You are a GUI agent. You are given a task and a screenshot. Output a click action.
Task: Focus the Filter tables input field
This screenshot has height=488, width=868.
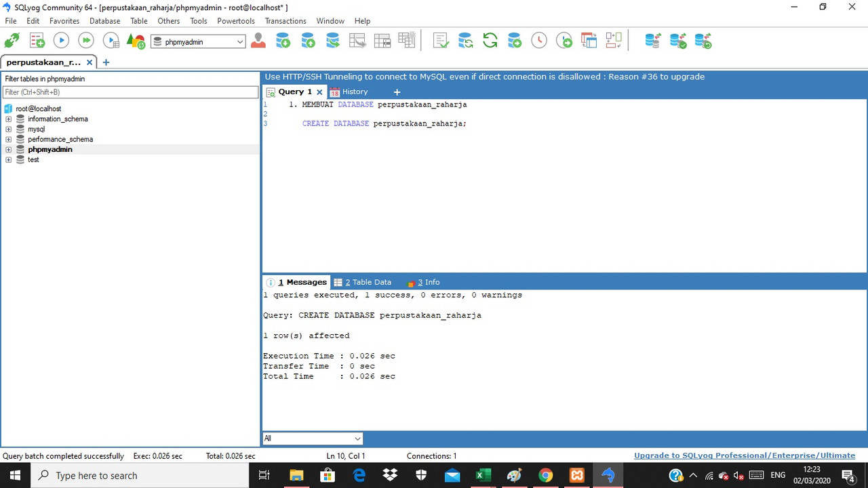[x=130, y=92]
